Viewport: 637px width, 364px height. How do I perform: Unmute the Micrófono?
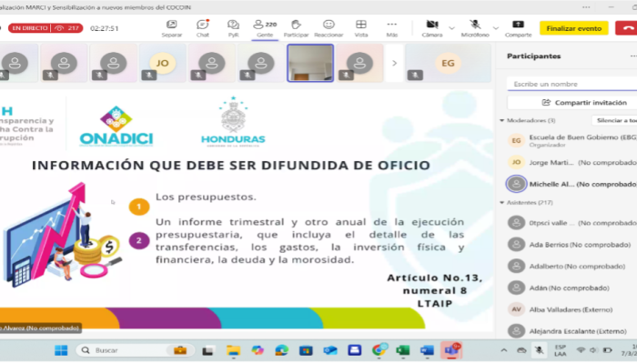tap(474, 28)
